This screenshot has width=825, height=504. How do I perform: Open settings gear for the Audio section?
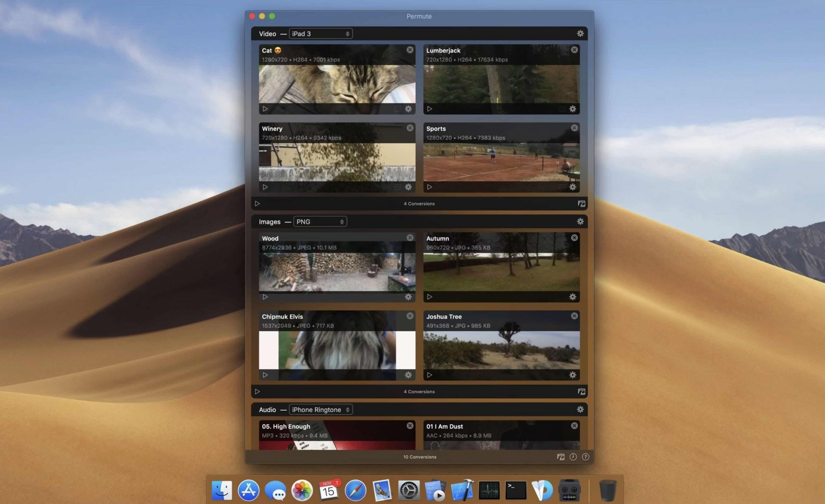pyautogui.click(x=580, y=409)
